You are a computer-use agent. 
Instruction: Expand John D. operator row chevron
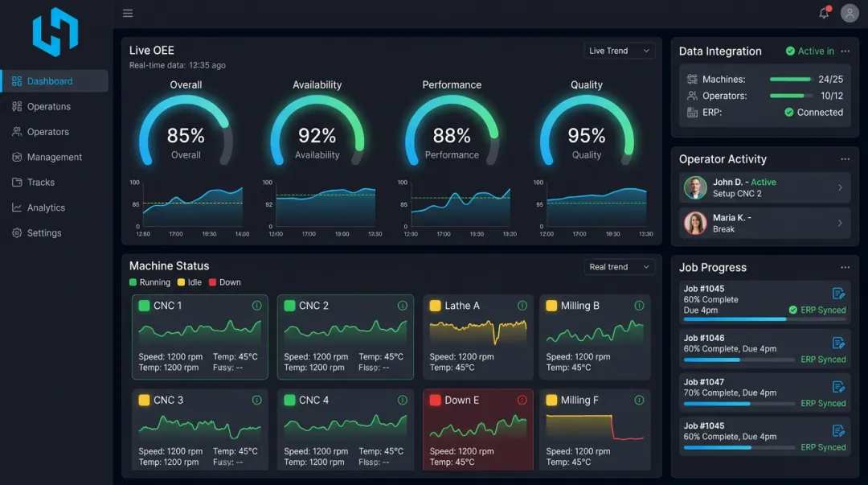click(840, 187)
